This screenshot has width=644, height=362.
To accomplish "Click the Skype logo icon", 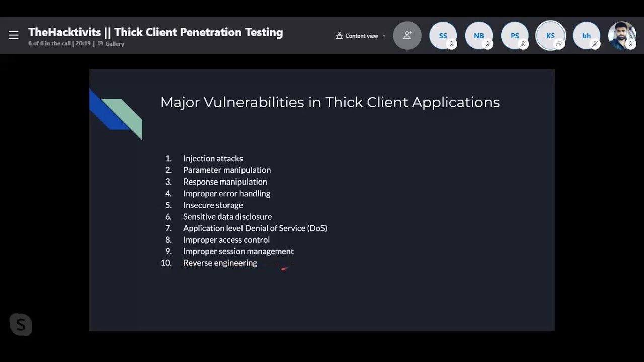I will [21, 325].
